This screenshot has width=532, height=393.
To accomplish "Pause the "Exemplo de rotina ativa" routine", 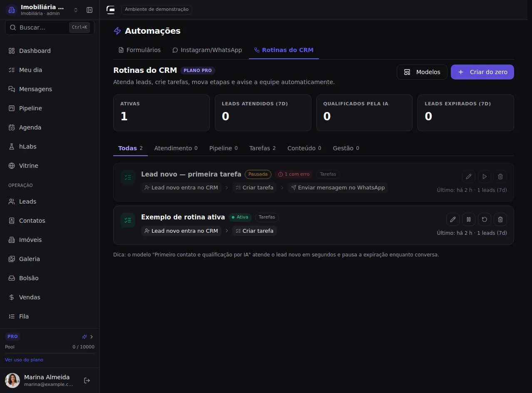I will point(469,219).
